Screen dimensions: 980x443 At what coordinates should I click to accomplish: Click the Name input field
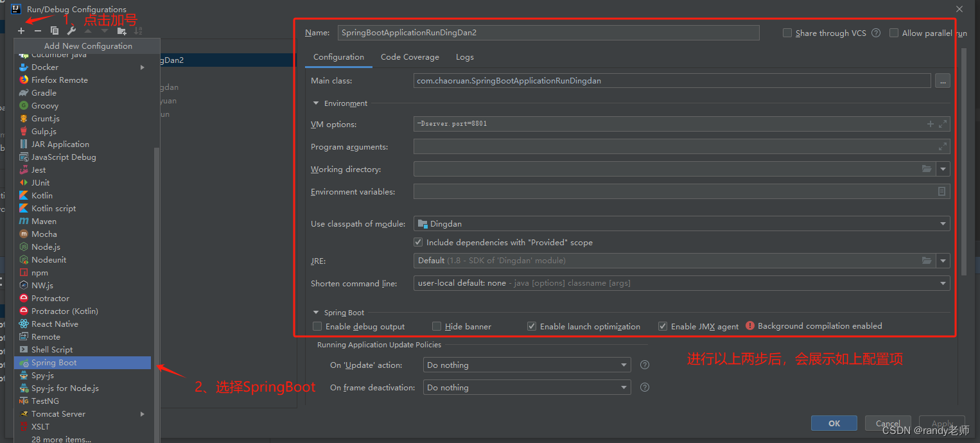(548, 33)
